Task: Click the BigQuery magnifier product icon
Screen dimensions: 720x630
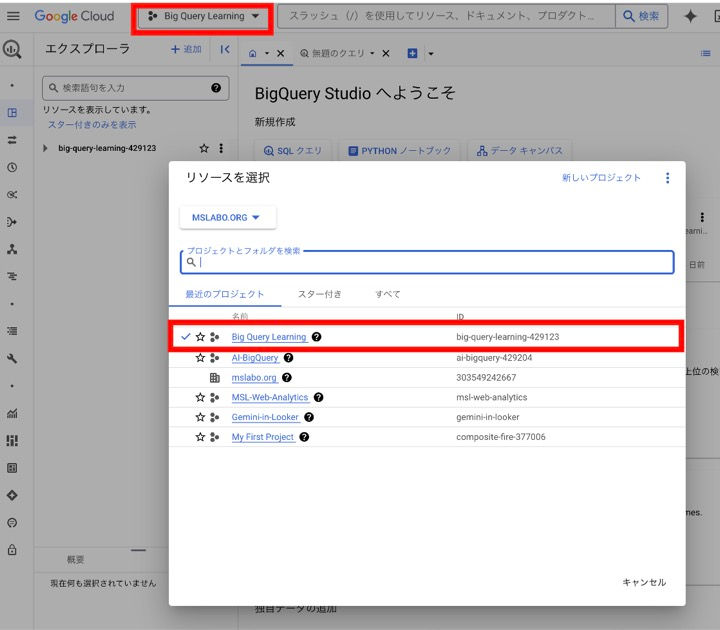Action: tap(12, 49)
